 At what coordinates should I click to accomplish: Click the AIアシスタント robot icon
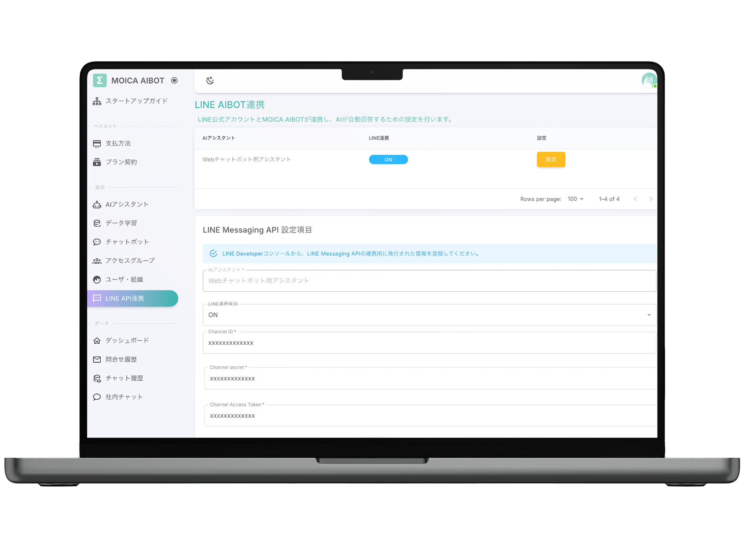(97, 204)
